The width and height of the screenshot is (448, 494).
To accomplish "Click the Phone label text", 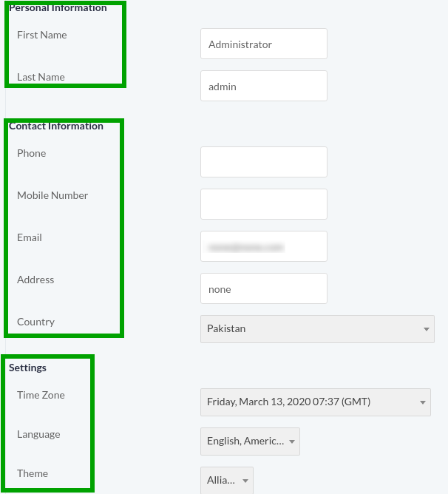I will point(32,153).
